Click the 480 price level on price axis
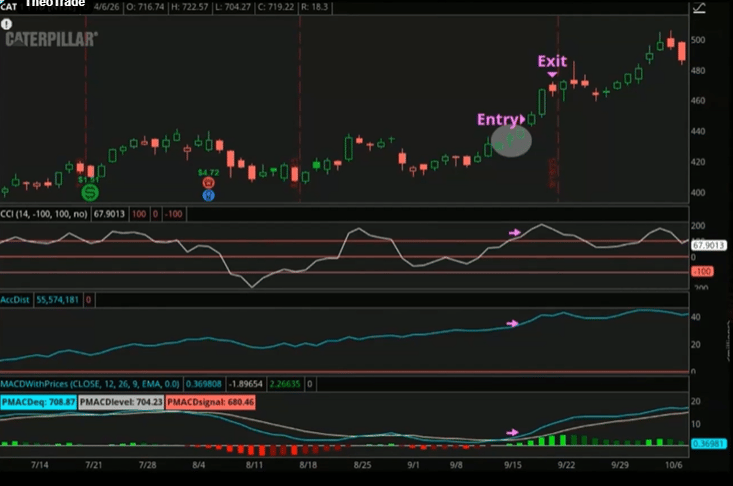This screenshot has width=733, height=486. click(698, 71)
